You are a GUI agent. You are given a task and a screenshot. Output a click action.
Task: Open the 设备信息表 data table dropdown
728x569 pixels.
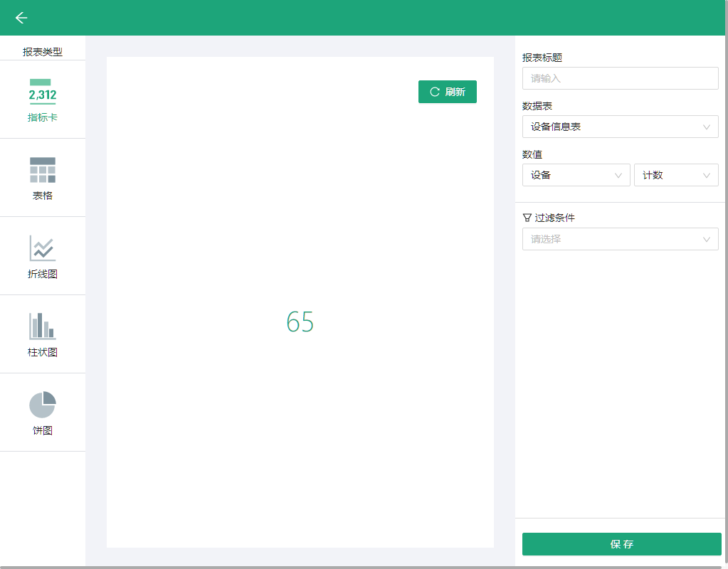[x=620, y=127]
